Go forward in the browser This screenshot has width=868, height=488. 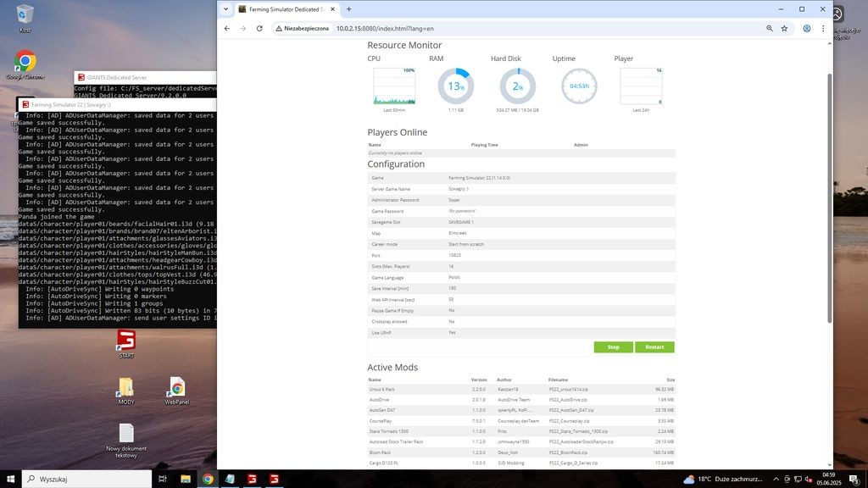click(x=242, y=28)
